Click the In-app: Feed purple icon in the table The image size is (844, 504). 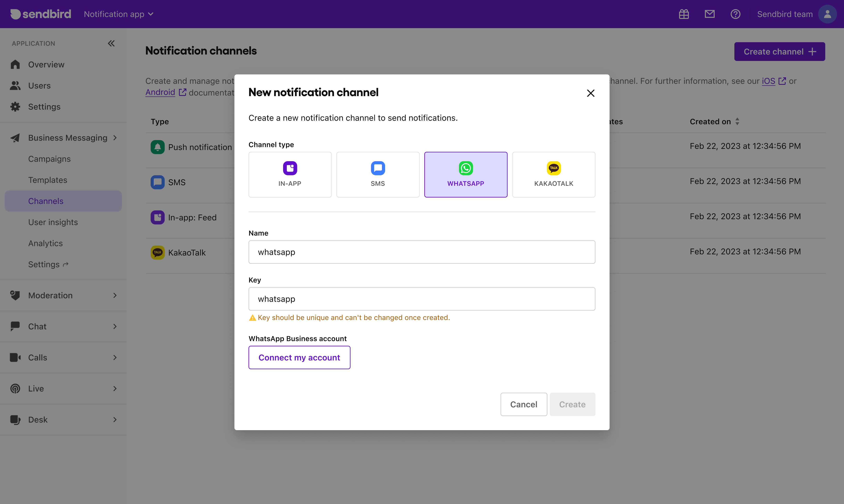pyautogui.click(x=158, y=217)
